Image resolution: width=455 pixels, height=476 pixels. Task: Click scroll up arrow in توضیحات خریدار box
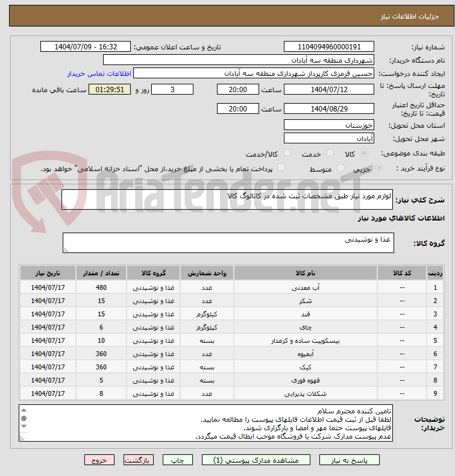pos(24,410)
